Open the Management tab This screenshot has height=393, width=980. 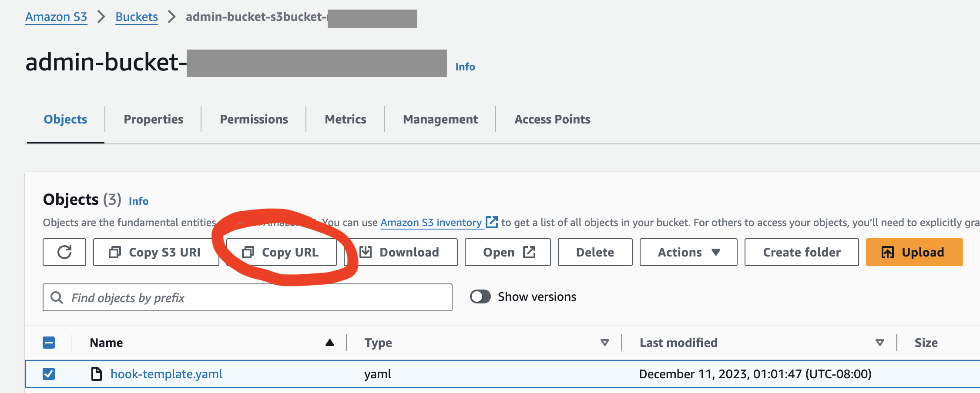(440, 119)
